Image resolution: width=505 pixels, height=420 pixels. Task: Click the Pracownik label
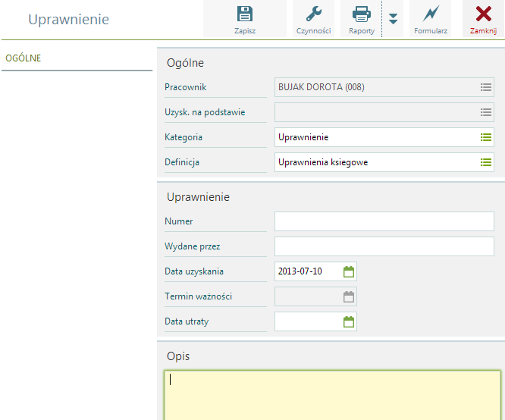[185, 87]
